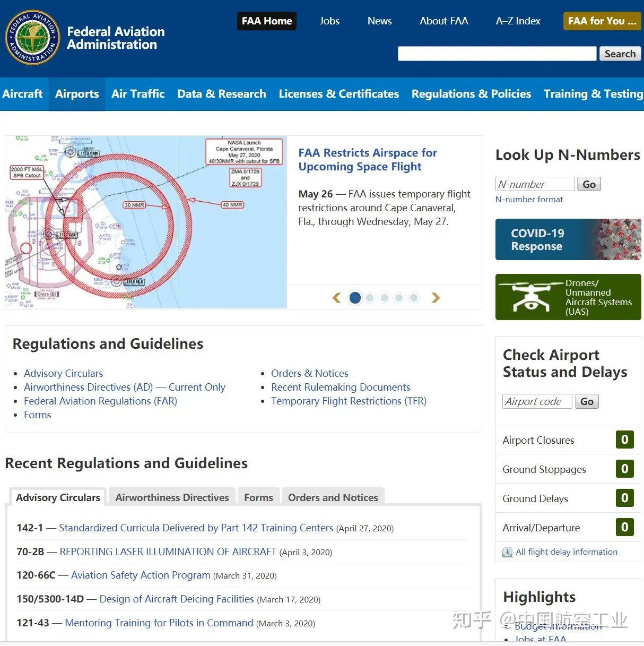Screen dimensions: 644x646
Task: Select the second carousel dot
Action: 370,298
